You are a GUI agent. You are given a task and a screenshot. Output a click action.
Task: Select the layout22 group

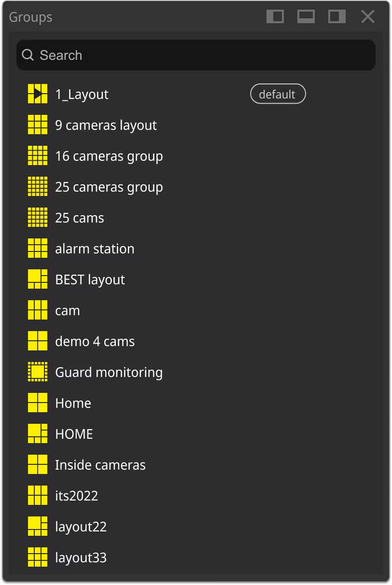80,526
